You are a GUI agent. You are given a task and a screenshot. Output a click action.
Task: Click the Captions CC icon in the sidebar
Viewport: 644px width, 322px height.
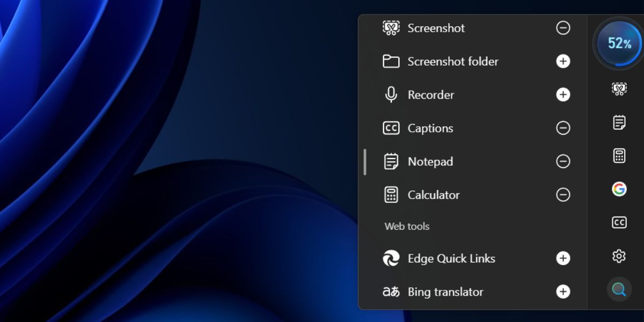point(619,222)
